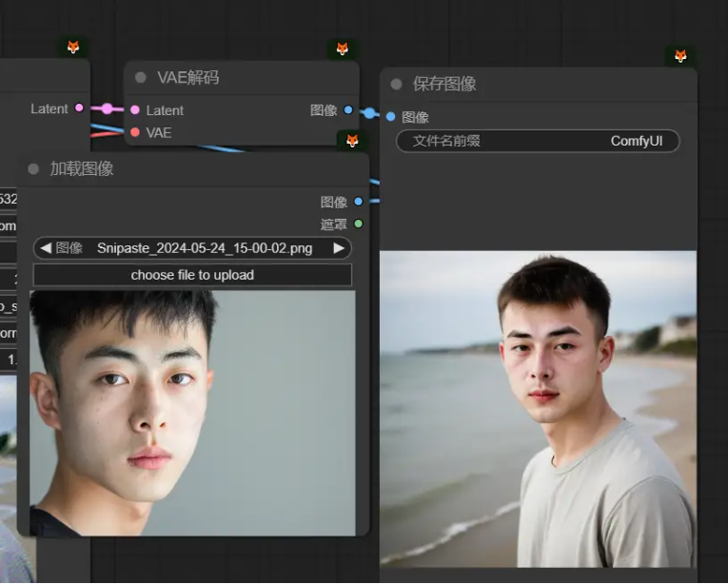Click the Latent input socket on VAE解码
The height and width of the screenshot is (584, 728).
pyautogui.click(x=135, y=110)
